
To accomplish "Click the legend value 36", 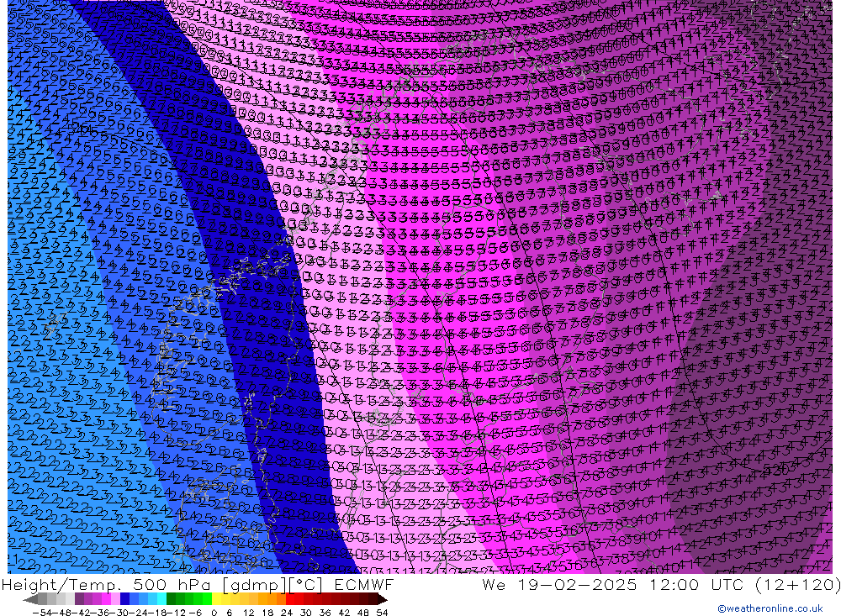I will (x=325, y=613).
